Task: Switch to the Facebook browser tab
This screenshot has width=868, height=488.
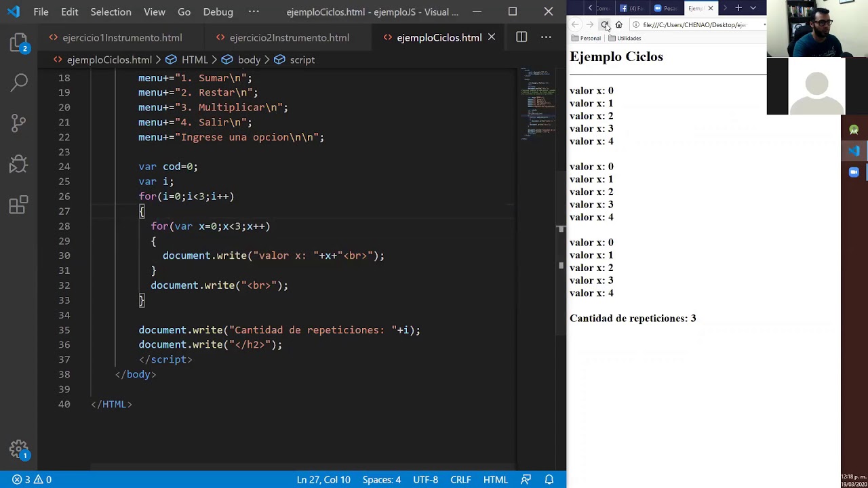Action: point(633,8)
